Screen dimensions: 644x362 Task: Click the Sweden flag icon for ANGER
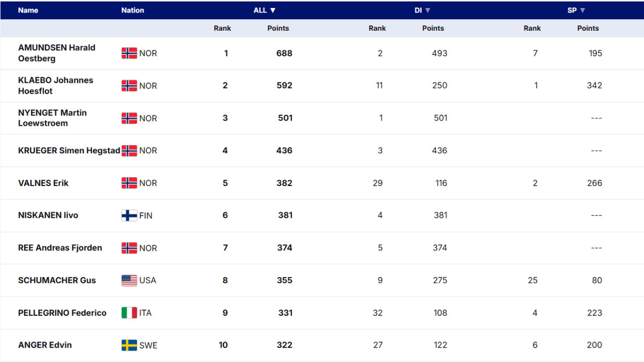(129, 345)
